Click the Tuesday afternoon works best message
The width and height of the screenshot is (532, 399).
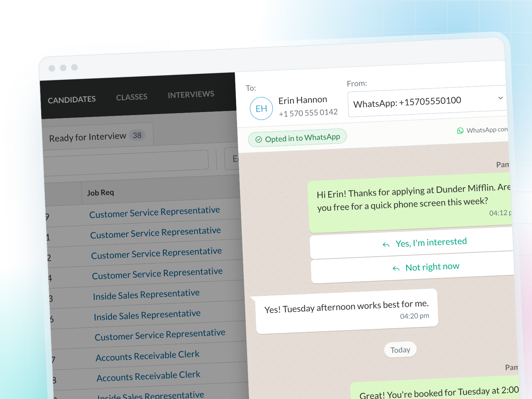[x=346, y=311]
